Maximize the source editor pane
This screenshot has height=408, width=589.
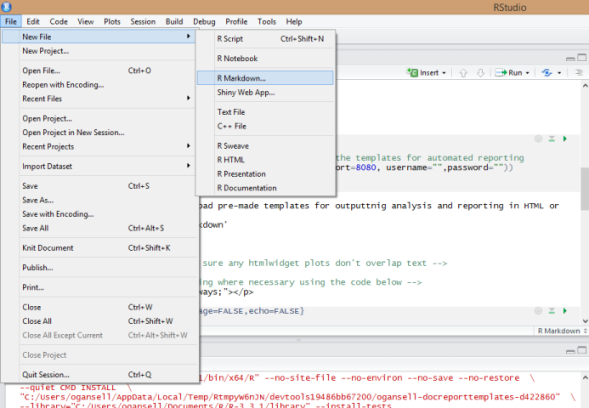(x=581, y=57)
